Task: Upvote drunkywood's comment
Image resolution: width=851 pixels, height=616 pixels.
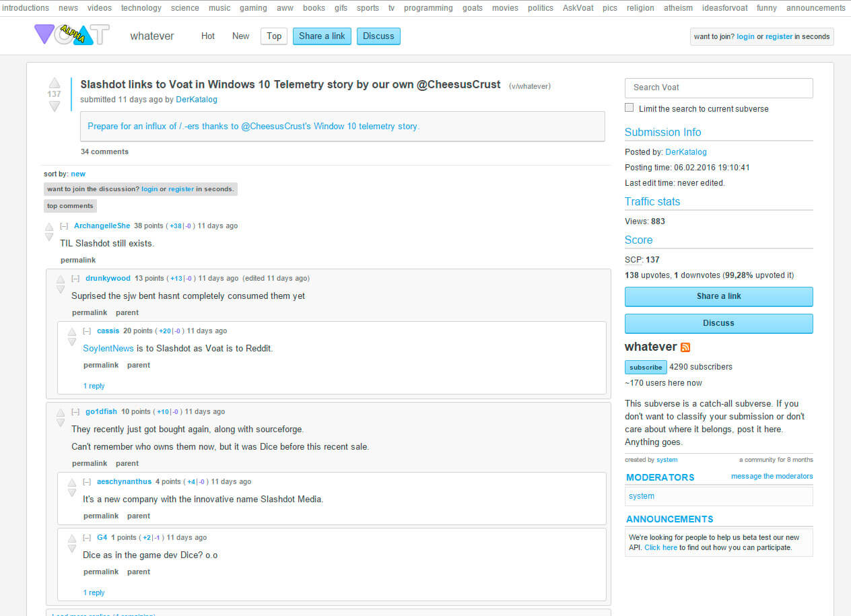Action: (x=61, y=279)
